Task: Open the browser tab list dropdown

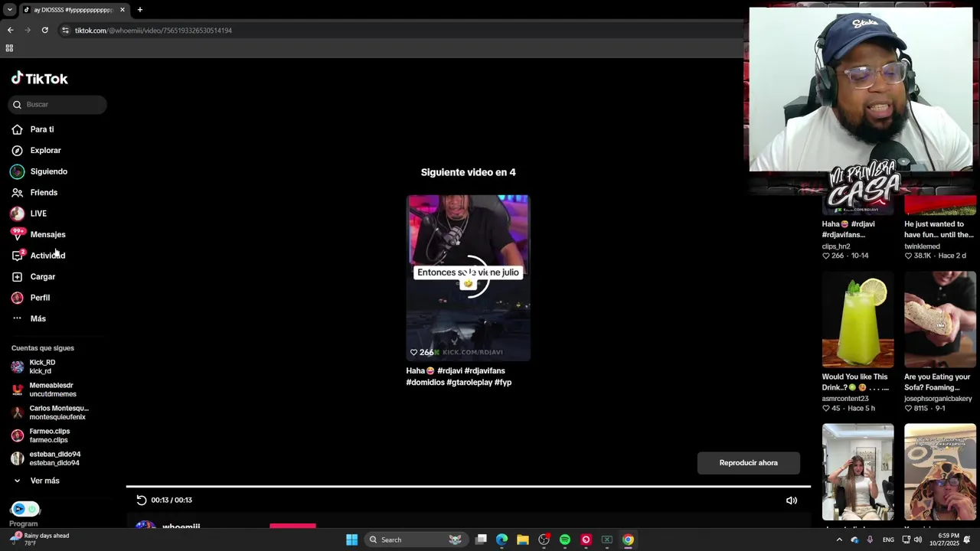Action: [9, 10]
